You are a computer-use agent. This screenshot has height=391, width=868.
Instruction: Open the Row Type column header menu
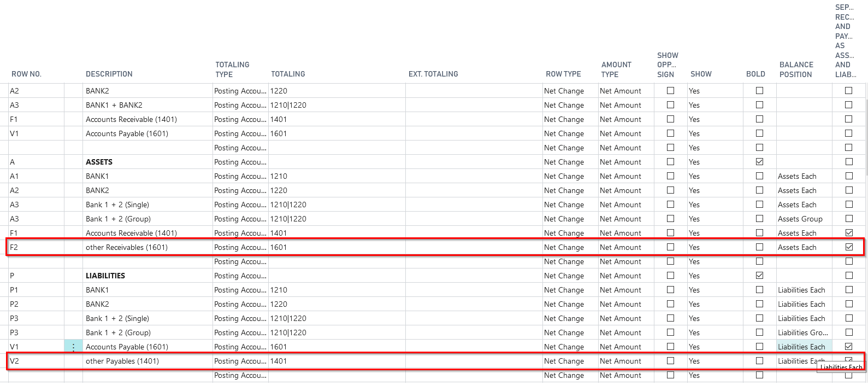pyautogui.click(x=563, y=74)
